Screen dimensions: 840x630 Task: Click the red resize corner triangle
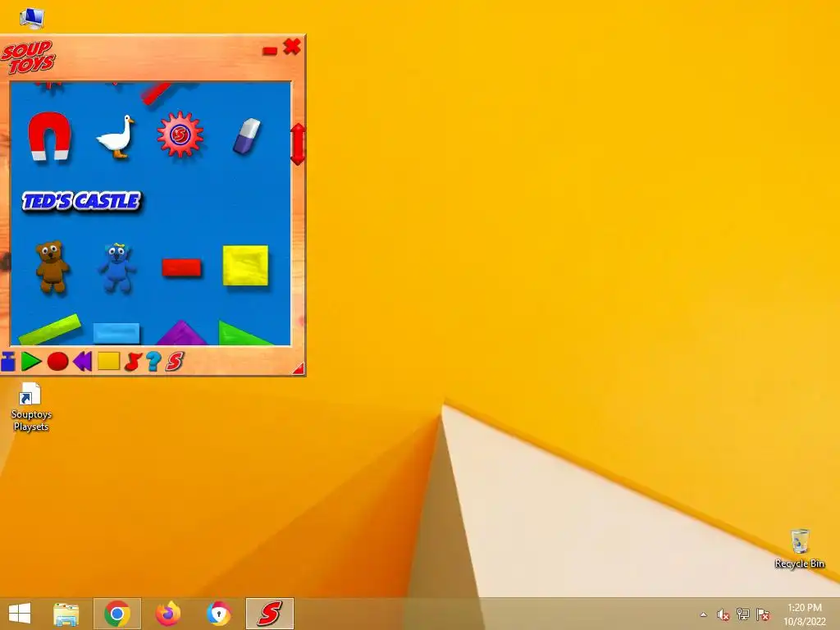299,368
